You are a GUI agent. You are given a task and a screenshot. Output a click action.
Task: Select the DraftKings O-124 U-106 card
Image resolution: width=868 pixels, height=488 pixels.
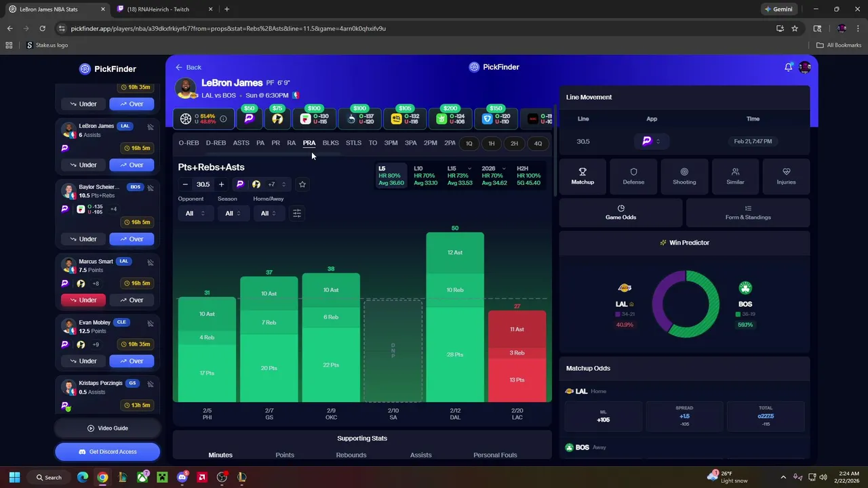coord(452,119)
